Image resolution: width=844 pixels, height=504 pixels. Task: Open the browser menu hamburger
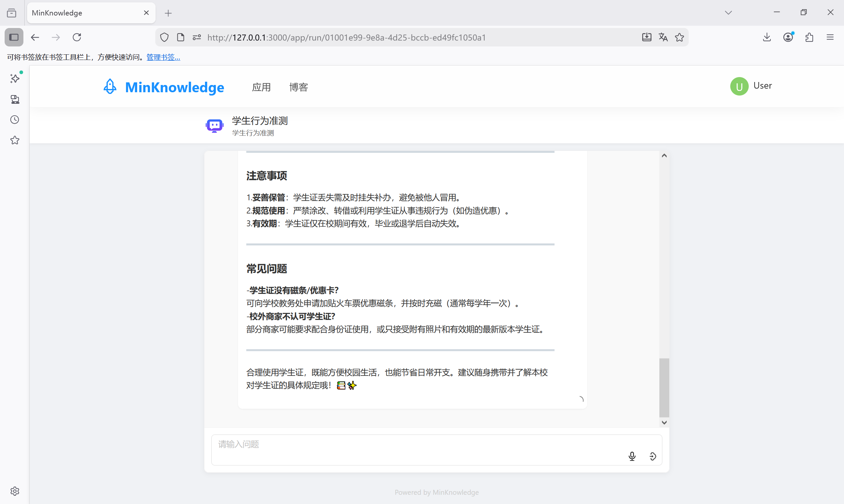pyautogui.click(x=830, y=37)
